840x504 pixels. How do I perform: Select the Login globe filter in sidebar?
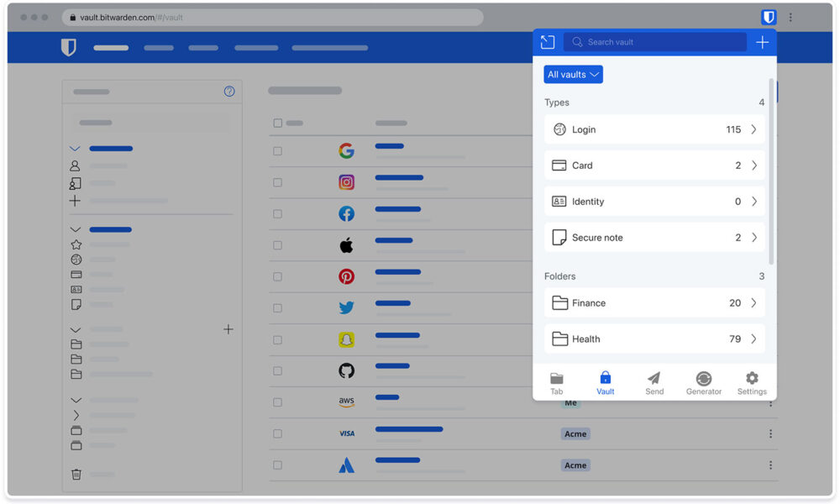(x=76, y=260)
